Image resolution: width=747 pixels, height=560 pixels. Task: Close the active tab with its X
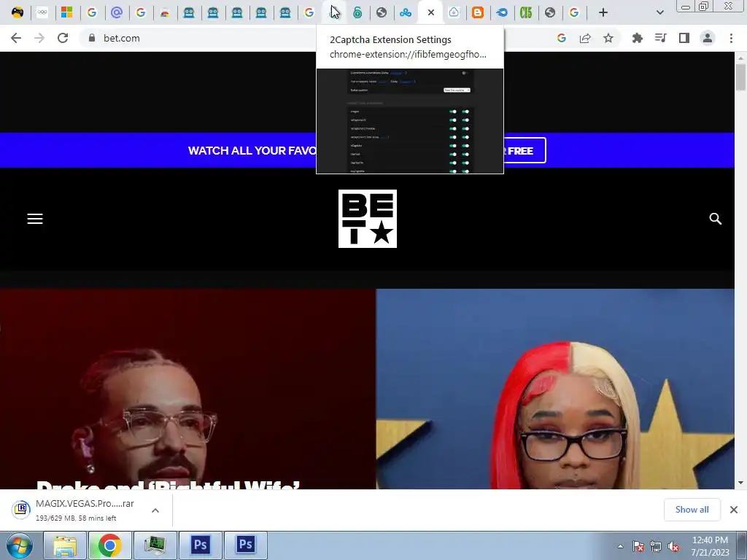[430, 12]
